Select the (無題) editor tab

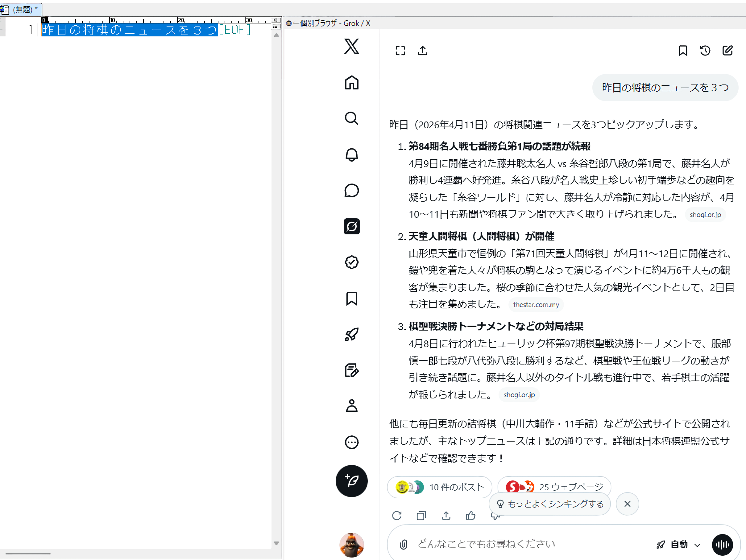click(x=21, y=10)
